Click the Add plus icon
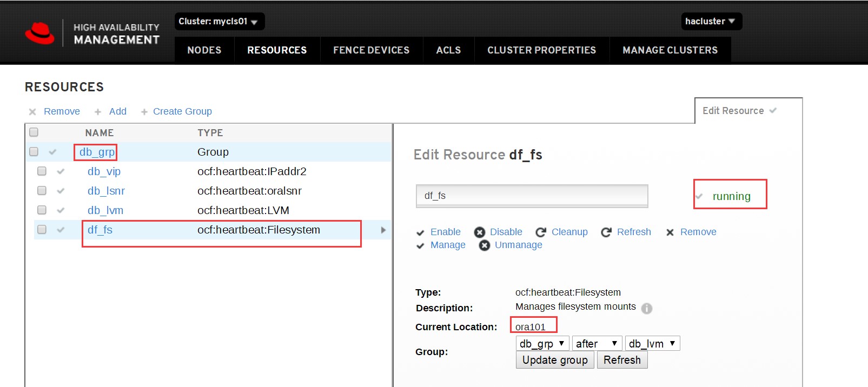Screen dimensions: 868x387 tap(98, 112)
